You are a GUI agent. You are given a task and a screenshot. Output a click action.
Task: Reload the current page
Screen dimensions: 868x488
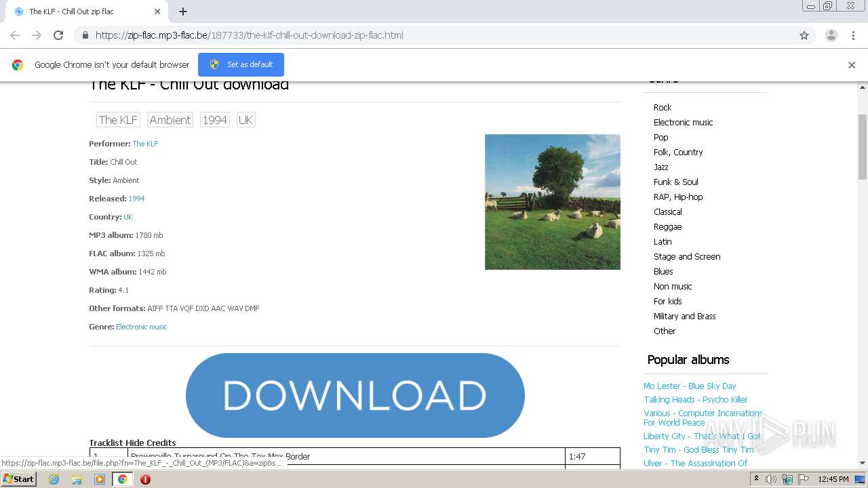pos(58,35)
